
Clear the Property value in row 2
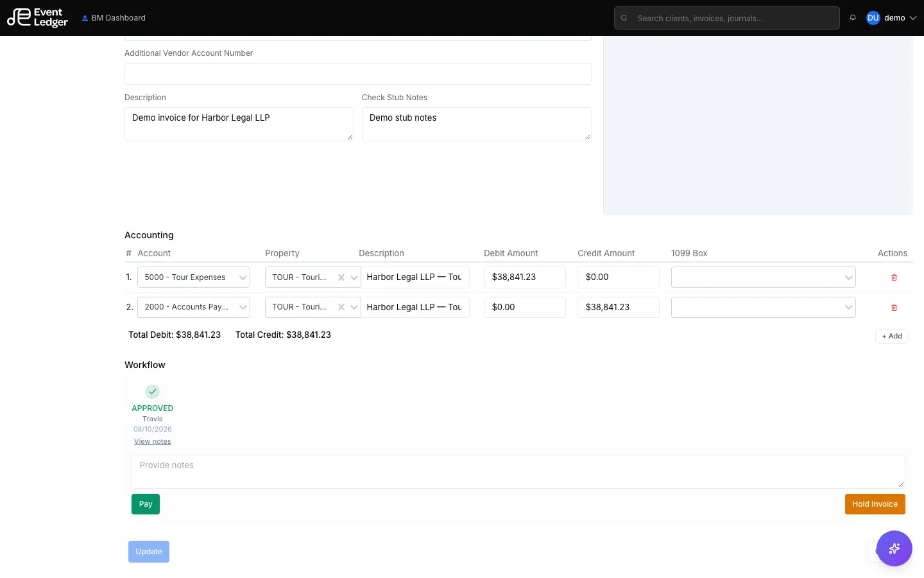341,307
